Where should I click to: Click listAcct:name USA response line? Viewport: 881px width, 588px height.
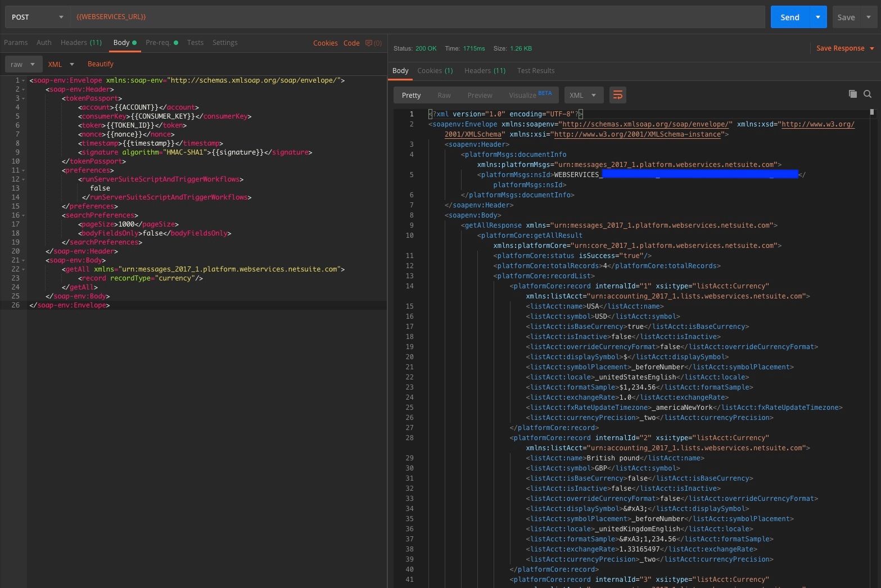pos(595,306)
